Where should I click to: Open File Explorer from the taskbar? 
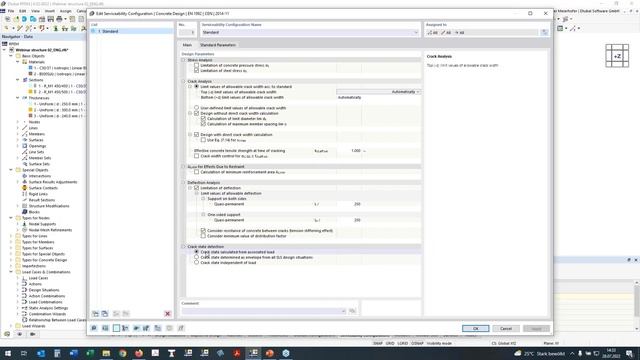[106, 353]
